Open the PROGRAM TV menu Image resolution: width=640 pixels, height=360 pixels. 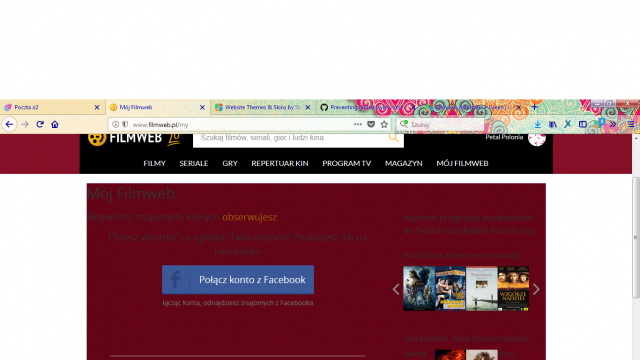click(347, 163)
